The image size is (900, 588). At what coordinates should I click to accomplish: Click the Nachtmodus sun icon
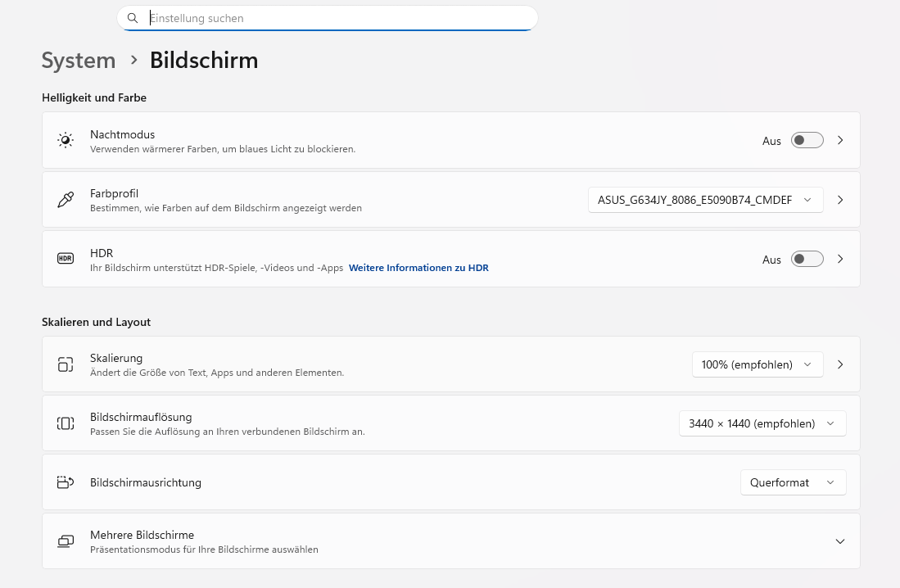tap(66, 140)
